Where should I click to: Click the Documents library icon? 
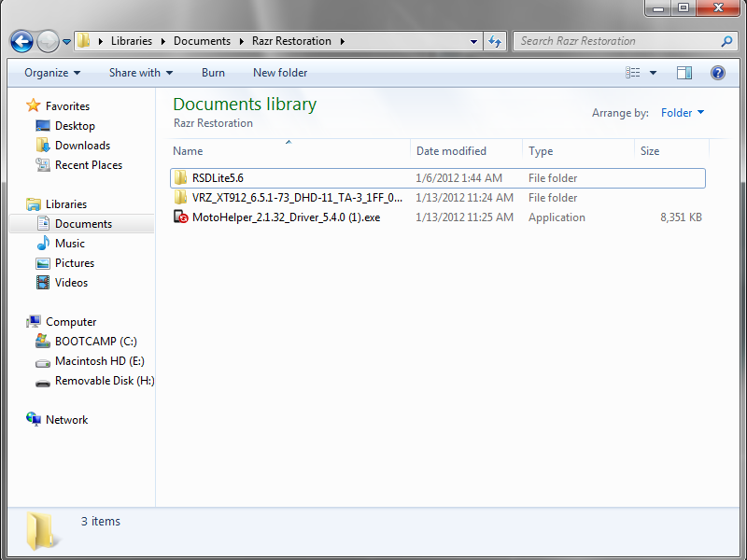[43, 223]
